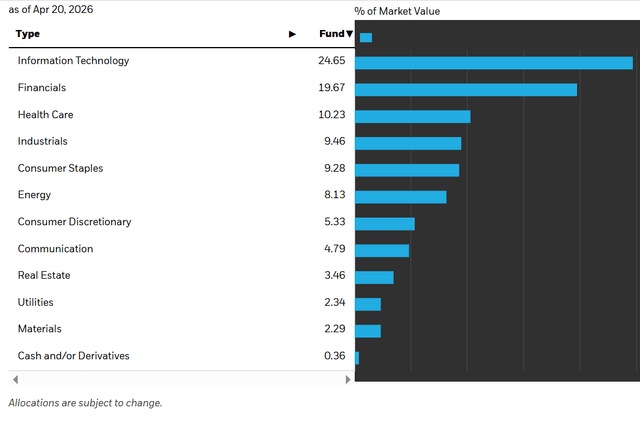Screen dimensions: 640x434
Task: Click the Cash and/or Derivatives row label
Action: point(73,356)
